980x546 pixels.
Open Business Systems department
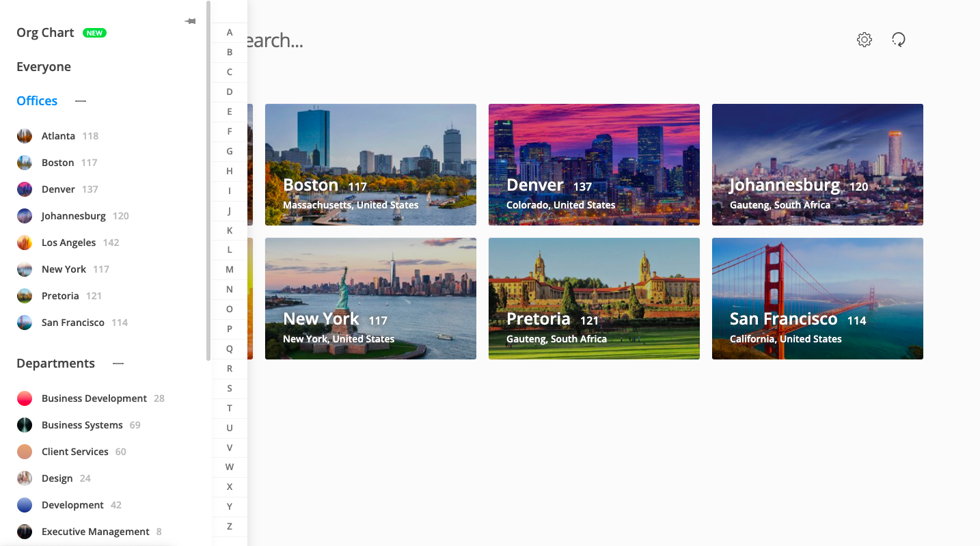pos(82,425)
